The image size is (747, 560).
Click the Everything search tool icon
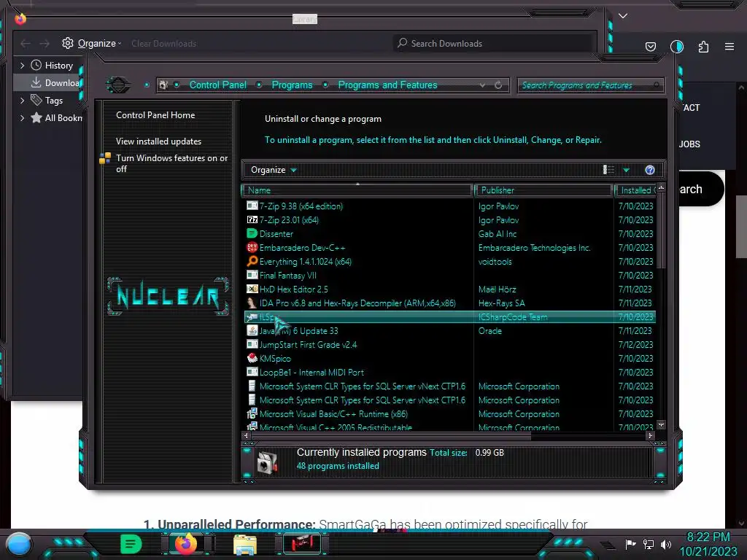click(252, 261)
